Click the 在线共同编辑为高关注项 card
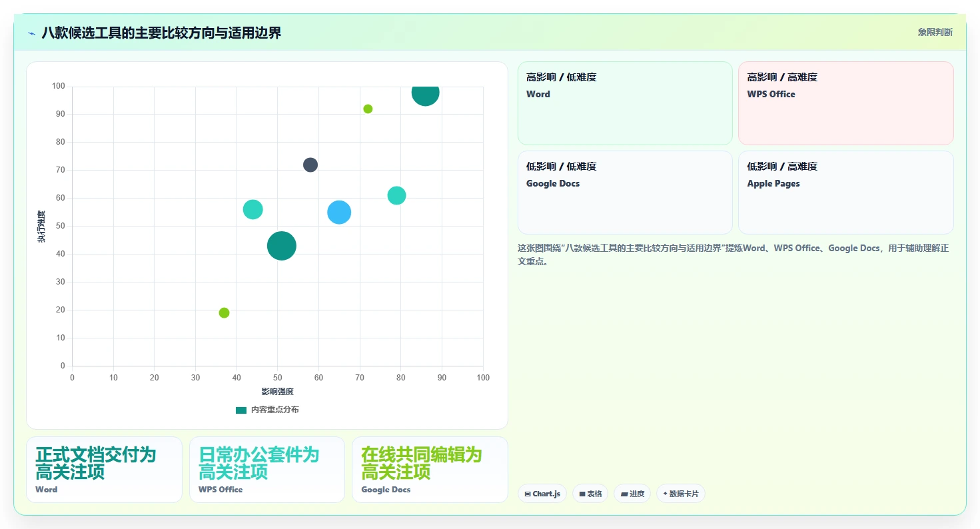The height and width of the screenshot is (529, 980). point(430,470)
